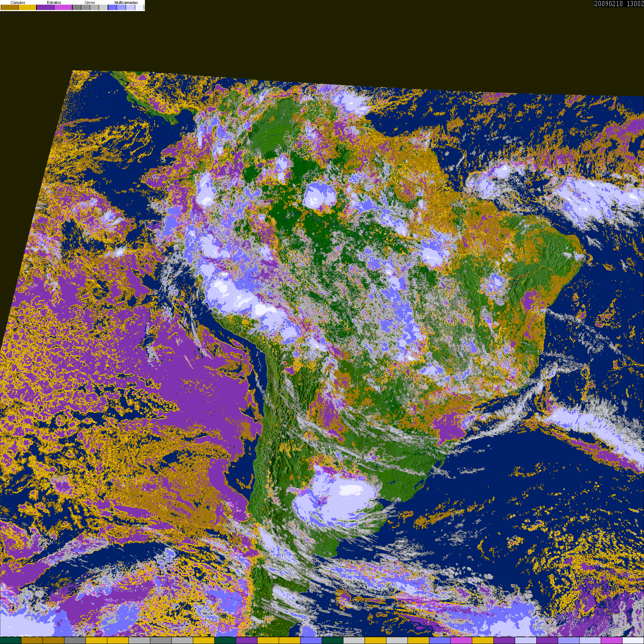Click the near-white Multicamadas legend swatch

[140, 7]
